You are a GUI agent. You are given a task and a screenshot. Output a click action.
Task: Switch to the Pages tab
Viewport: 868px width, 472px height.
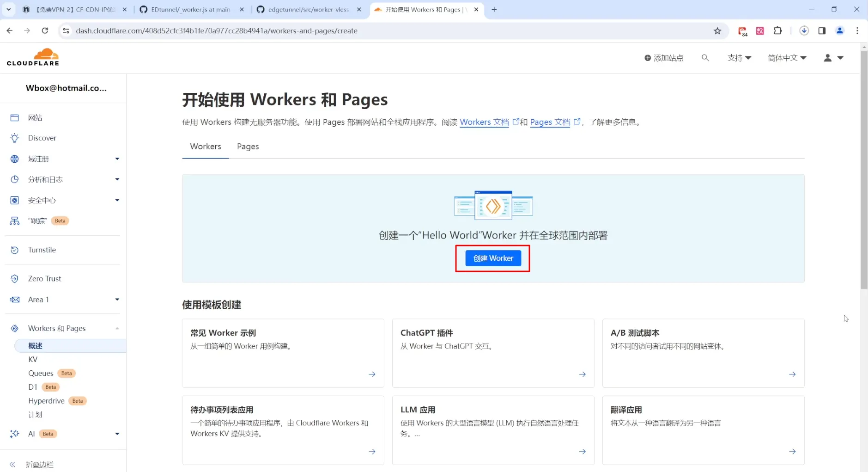(x=248, y=147)
